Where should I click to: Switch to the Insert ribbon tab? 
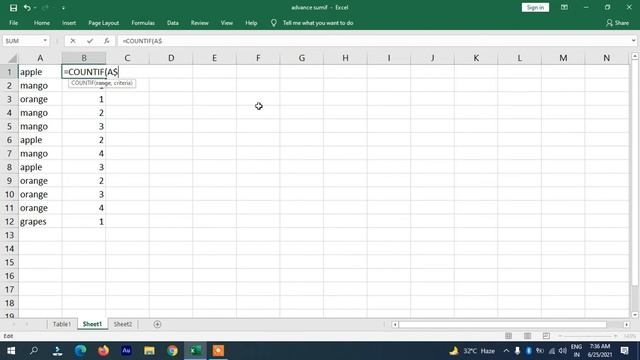(x=69, y=23)
